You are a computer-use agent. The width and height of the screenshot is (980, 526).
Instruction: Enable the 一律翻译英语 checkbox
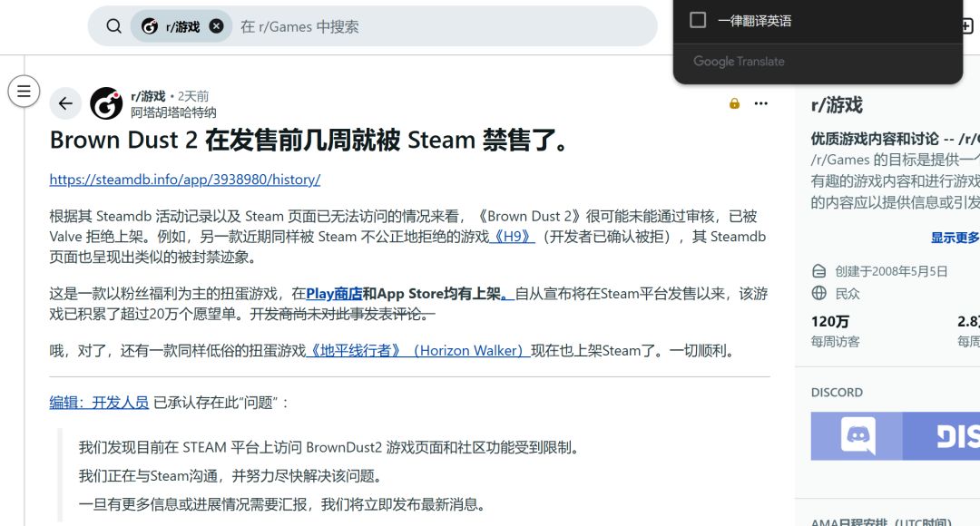[698, 20]
